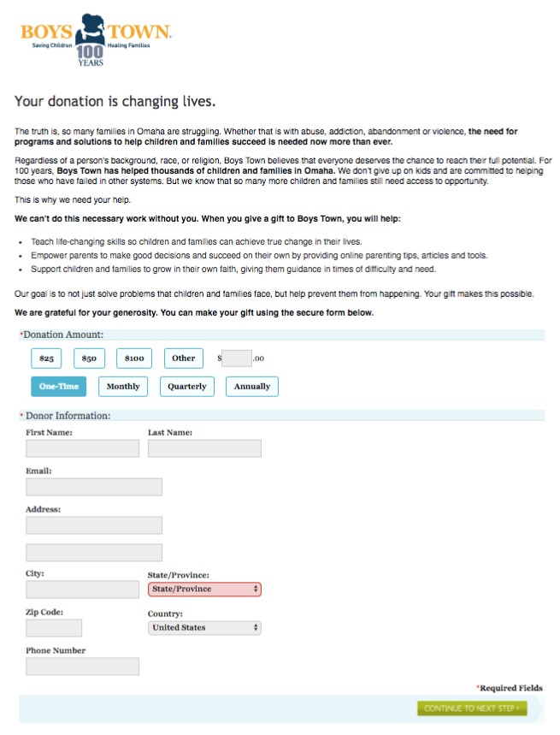Open the State/Province dropdown
This screenshot has width=560, height=735.
(x=204, y=590)
